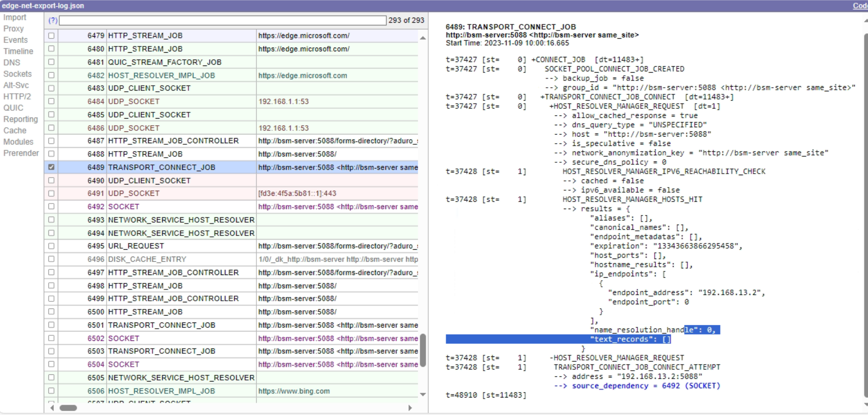
Task: Check the box for event 6479
Action: click(x=51, y=36)
